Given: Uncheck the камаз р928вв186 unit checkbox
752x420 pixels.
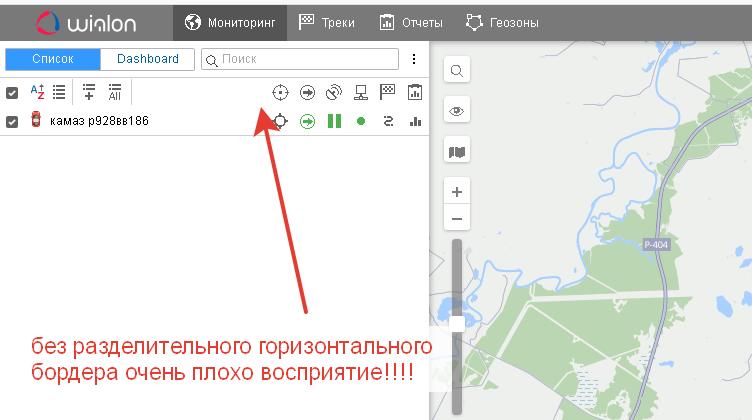Looking at the screenshot, I should [12, 122].
